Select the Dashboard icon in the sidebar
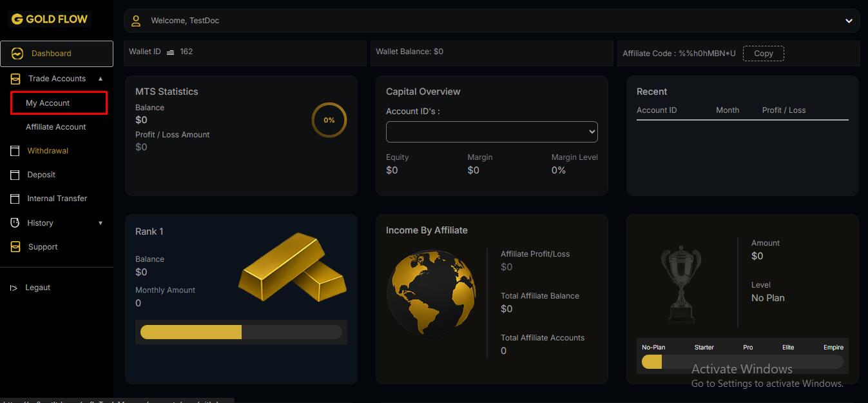This screenshot has width=868, height=403. [15, 54]
